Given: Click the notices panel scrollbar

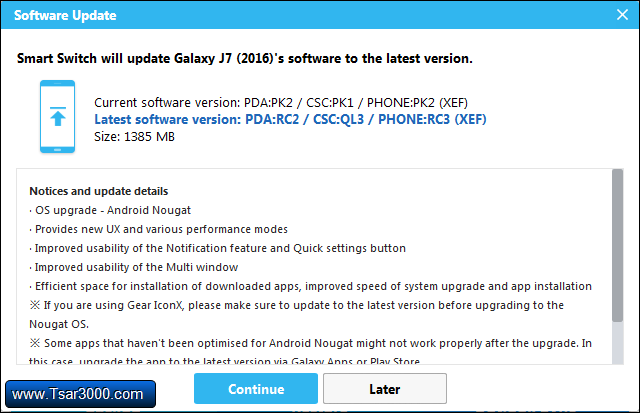Looking at the screenshot, I should tap(617, 245).
